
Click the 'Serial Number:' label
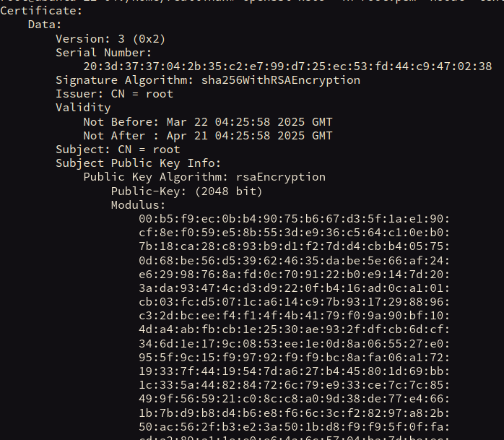(x=103, y=53)
